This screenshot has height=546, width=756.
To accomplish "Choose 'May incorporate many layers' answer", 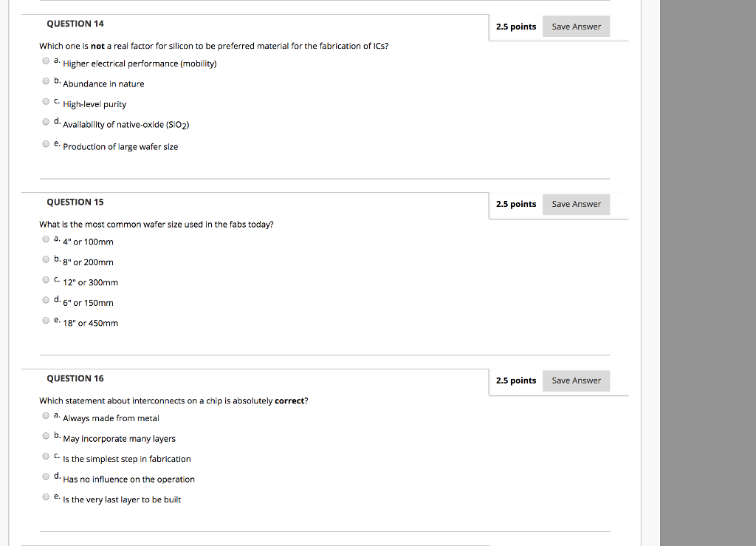I will click(x=45, y=435).
